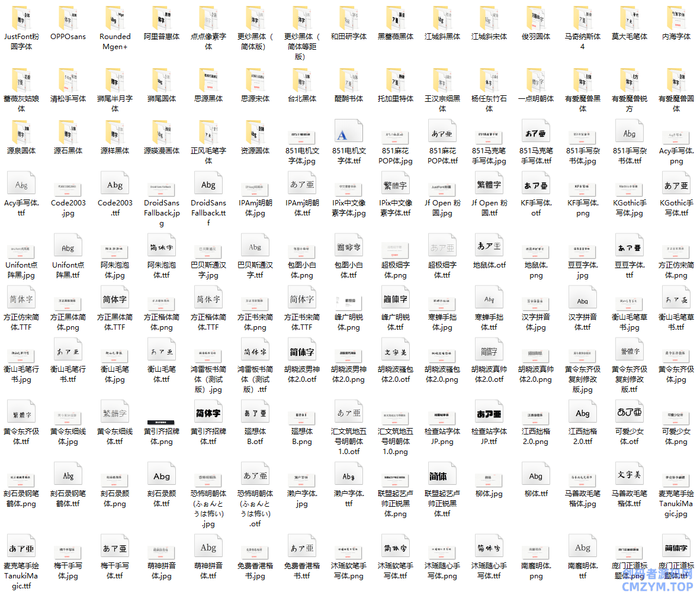
Task: Open the Code2003.jpg preview image
Action: coord(68,186)
